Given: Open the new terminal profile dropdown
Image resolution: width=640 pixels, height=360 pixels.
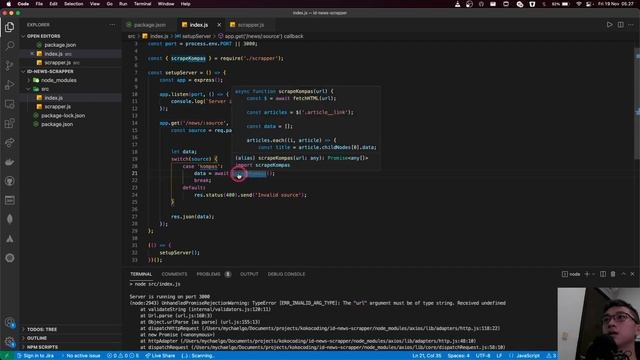Looking at the screenshot, I should pyautogui.click(x=593, y=274).
